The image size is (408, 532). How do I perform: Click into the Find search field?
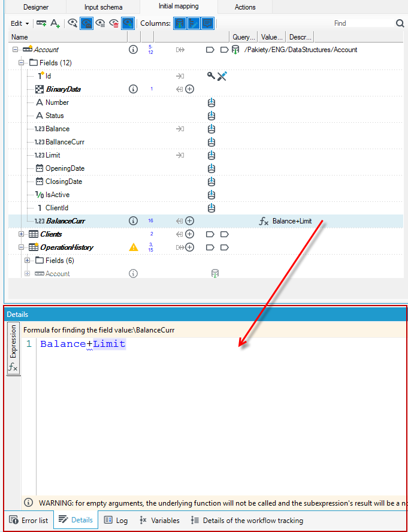[363, 23]
